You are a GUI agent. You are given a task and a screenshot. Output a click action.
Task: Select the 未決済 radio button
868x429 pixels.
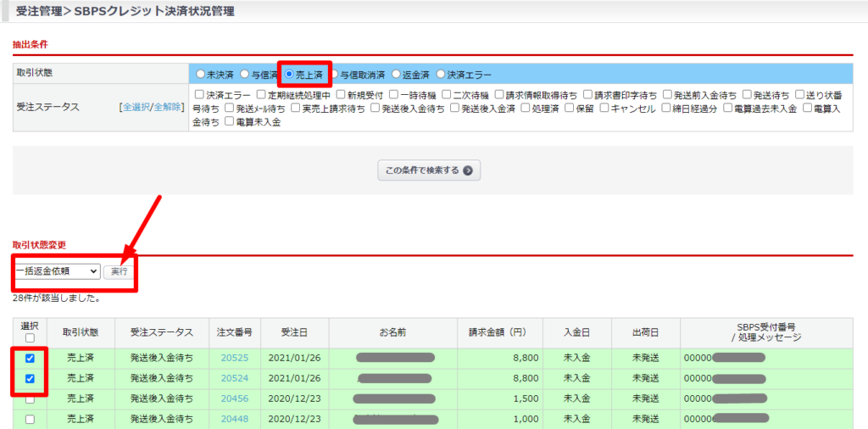point(201,74)
